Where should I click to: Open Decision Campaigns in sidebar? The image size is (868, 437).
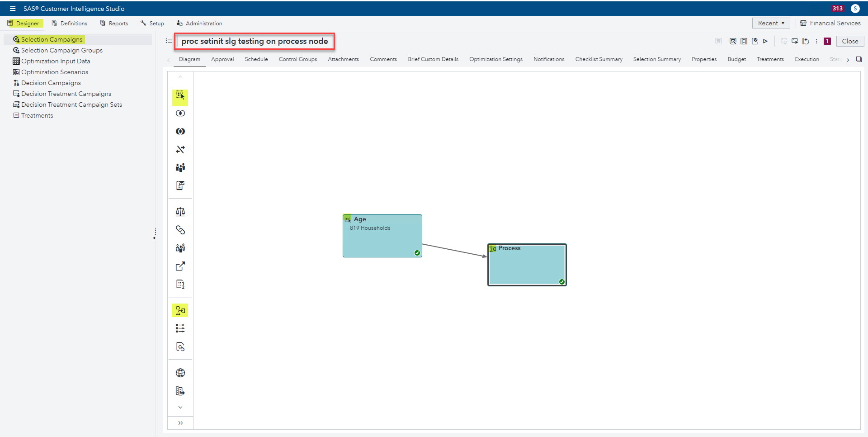coord(51,83)
